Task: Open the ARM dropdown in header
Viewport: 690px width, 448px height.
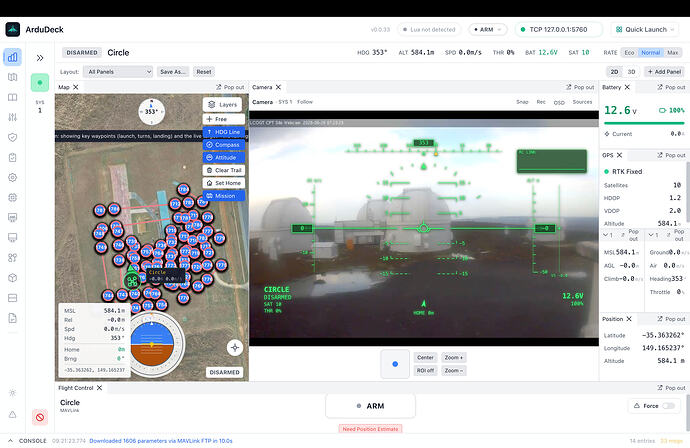Action: point(488,29)
